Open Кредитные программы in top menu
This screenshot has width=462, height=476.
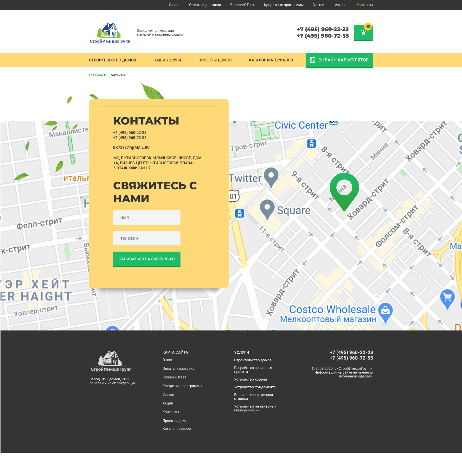[x=283, y=5]
